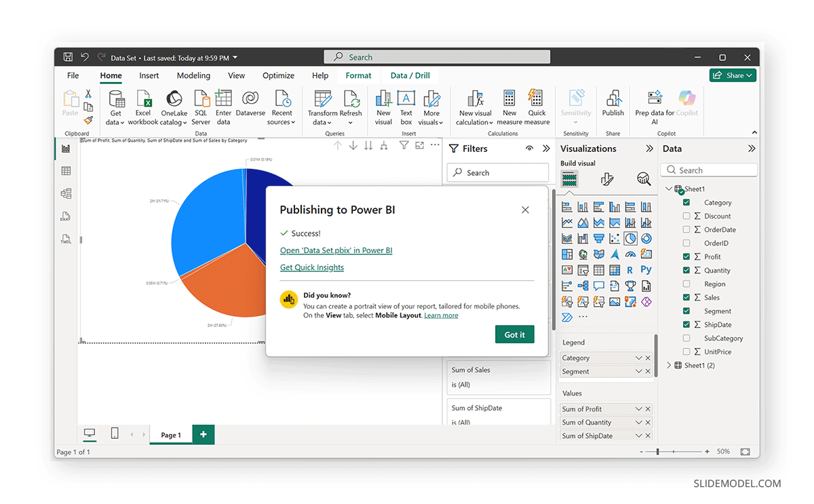Image resolution: width=814 pixels, height=504 pixels.
Task: Expand the Sheet1 (2) table
Action: [668, 365]
